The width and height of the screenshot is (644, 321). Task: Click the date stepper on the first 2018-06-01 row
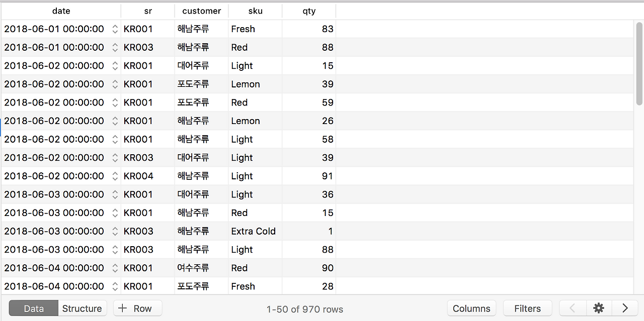[x=115, y=29]
